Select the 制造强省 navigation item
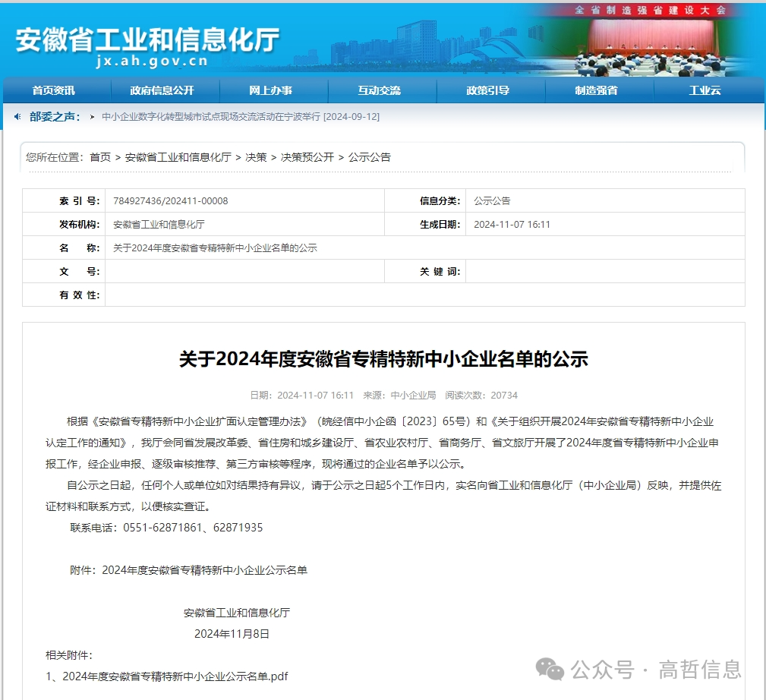Viewport: 766px width, 700px height. pos(596,90)
